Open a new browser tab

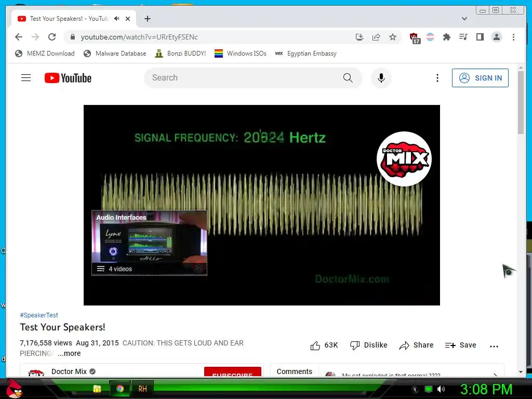pos(147,19)
